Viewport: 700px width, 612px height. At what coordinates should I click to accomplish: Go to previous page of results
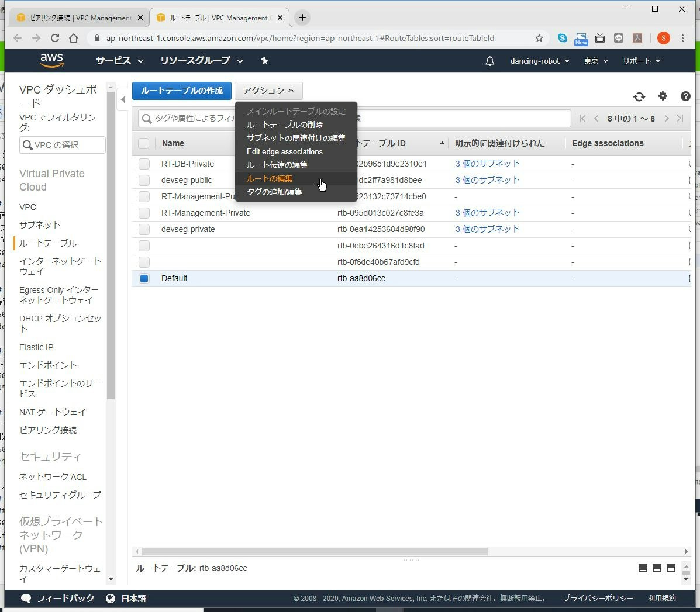tap(596, 118)
